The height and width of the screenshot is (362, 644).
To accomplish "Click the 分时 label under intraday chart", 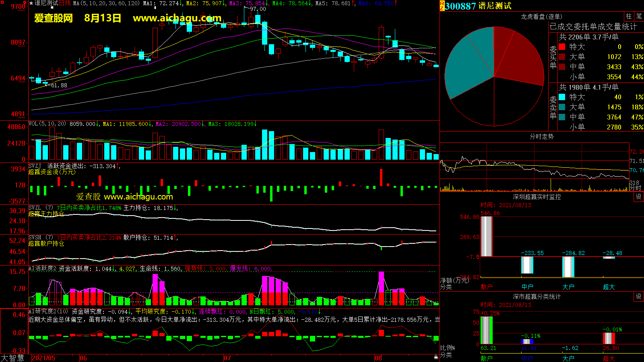I will tap(635, 188).
